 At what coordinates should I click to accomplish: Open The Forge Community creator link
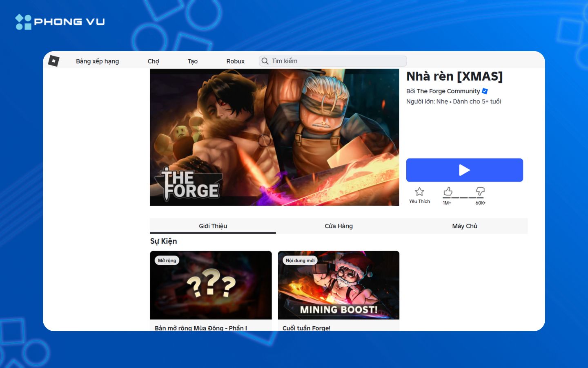[448, 91]
